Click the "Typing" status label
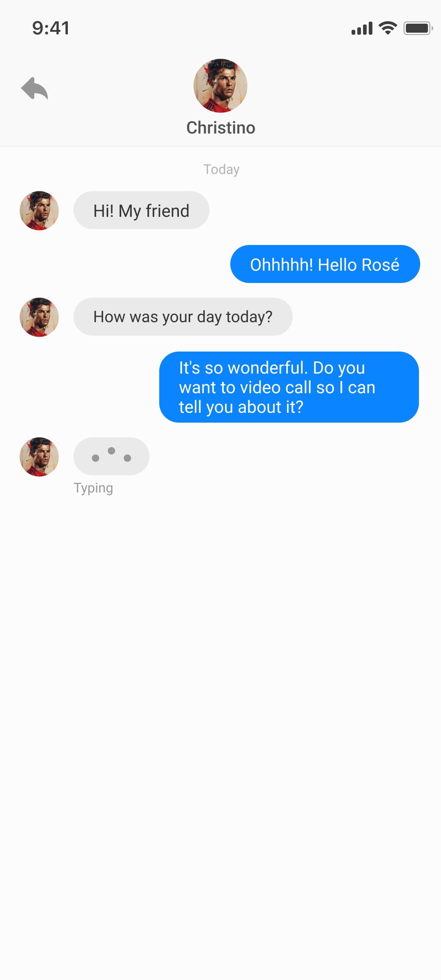 pyautogui.click(x=93, y=488)
